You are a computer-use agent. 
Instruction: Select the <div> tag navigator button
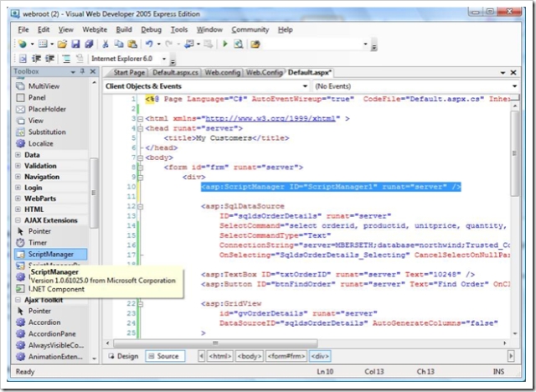point(320,356)
